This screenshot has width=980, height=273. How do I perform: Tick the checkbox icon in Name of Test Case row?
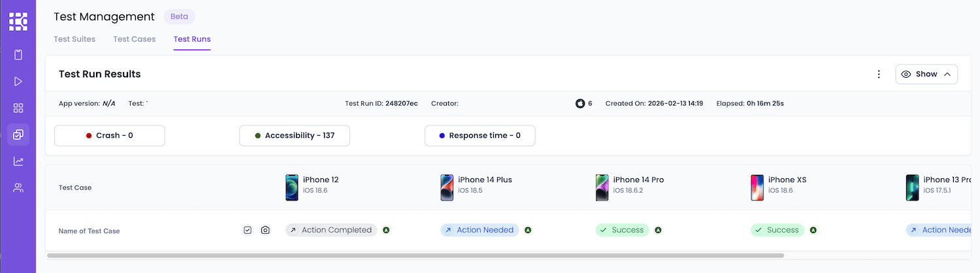(248, 230)
